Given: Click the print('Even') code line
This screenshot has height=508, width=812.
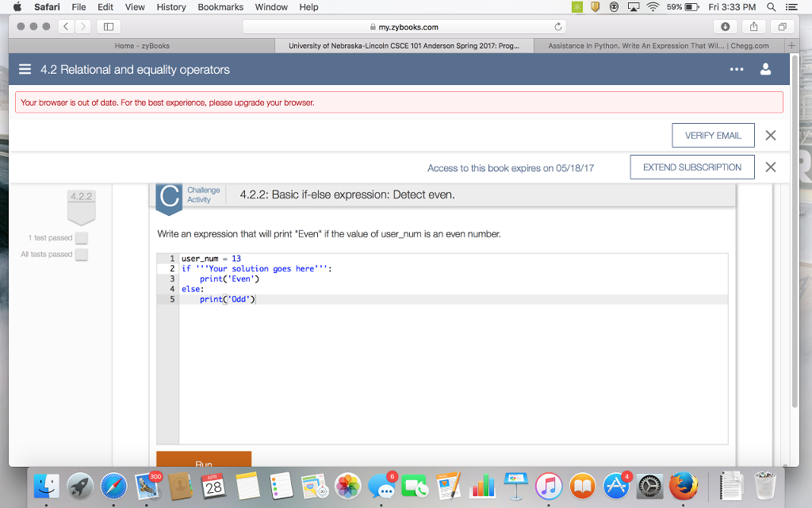Looking at the screenshot, I should pyautogui.click(x=454, y=279).
